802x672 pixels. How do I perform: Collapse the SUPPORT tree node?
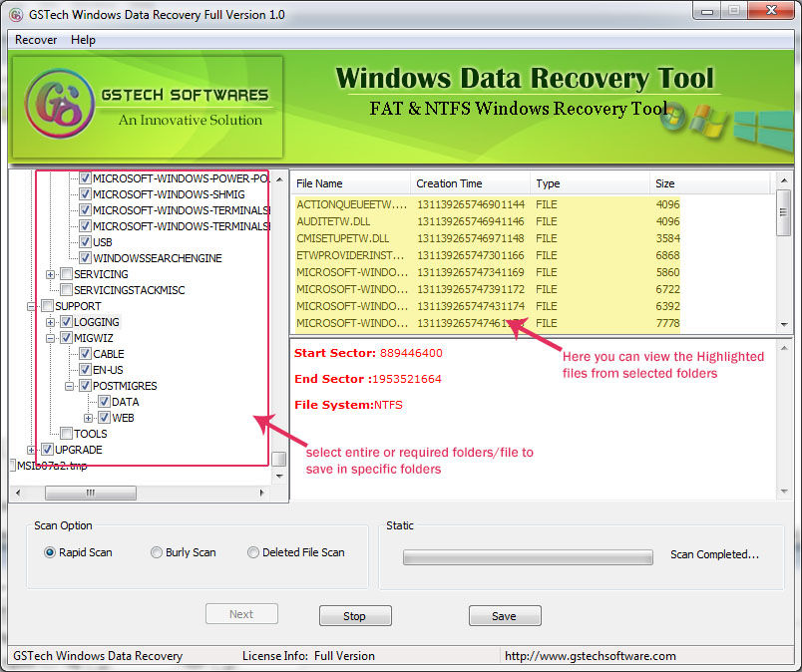[x=31, y=306]
